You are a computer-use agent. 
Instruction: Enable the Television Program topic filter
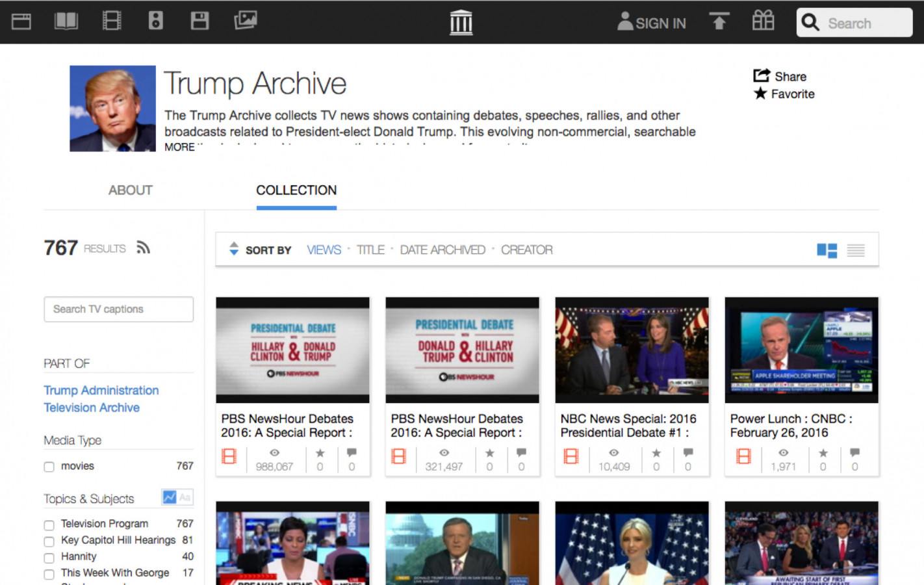[49, 525]
